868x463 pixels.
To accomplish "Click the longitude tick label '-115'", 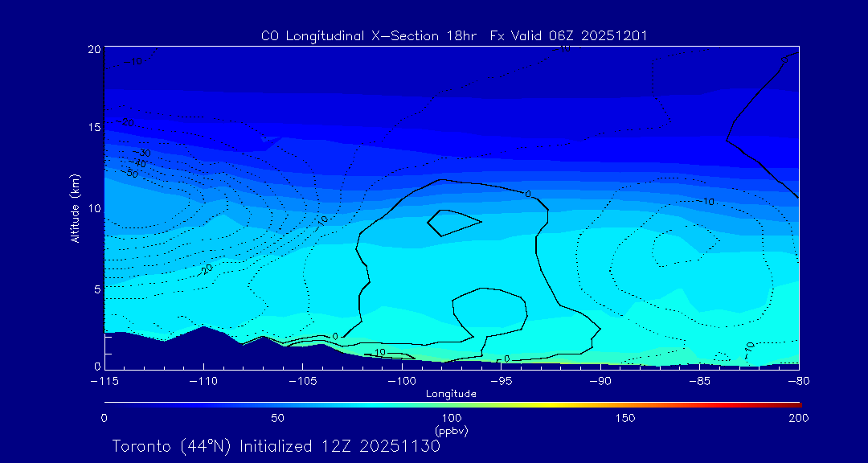I will (x=104, y=382).
